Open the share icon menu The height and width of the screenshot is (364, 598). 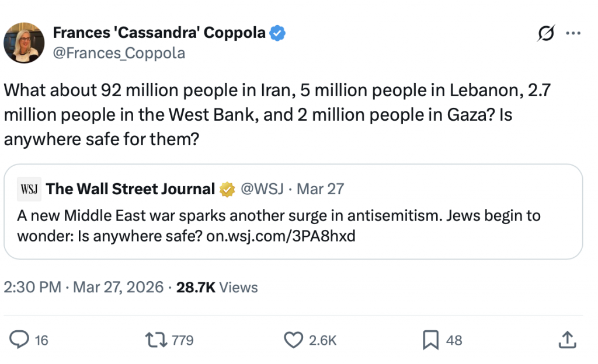click(566, 340)
